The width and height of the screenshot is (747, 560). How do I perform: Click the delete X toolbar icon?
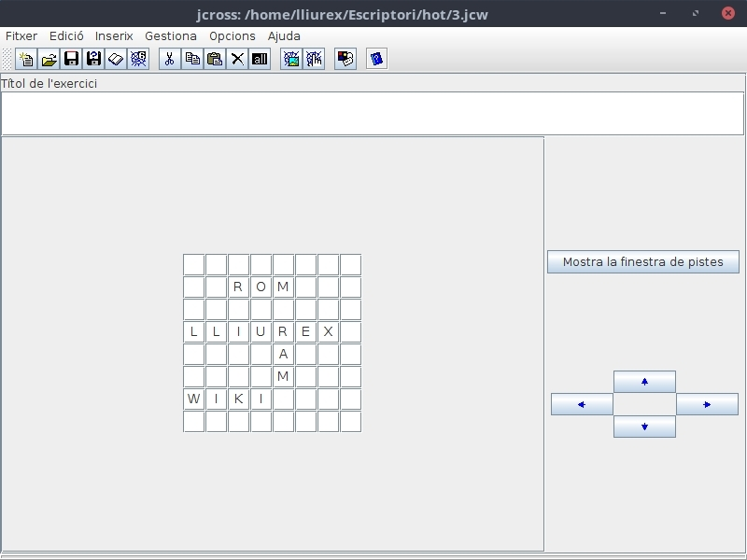pyautogui.click(x=237, y=59)
